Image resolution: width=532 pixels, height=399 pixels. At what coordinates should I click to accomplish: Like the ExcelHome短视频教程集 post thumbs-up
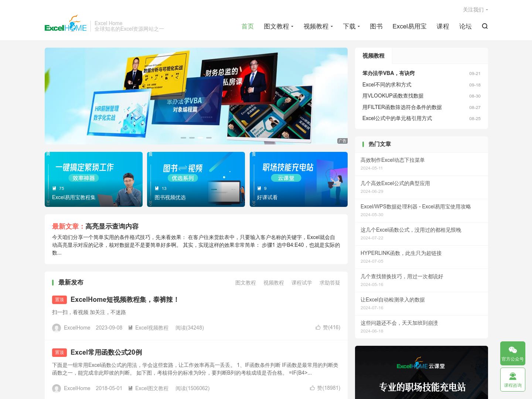coord(318,327)
